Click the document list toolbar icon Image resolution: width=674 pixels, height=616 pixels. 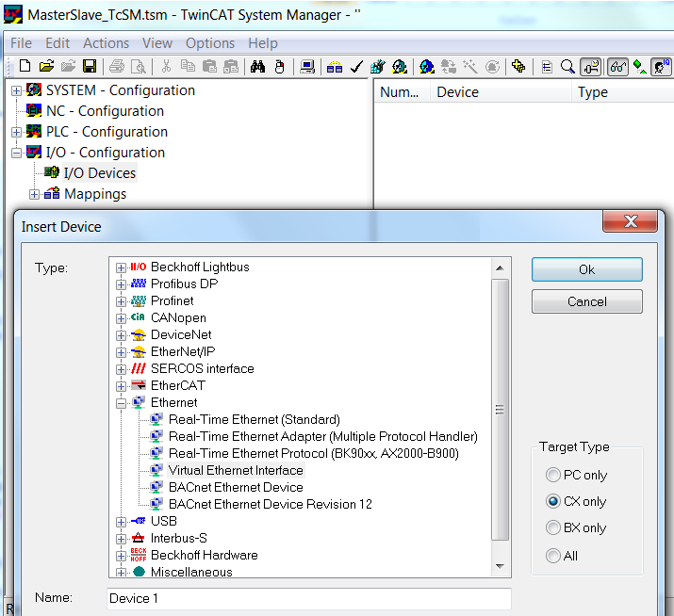point(547,67)
